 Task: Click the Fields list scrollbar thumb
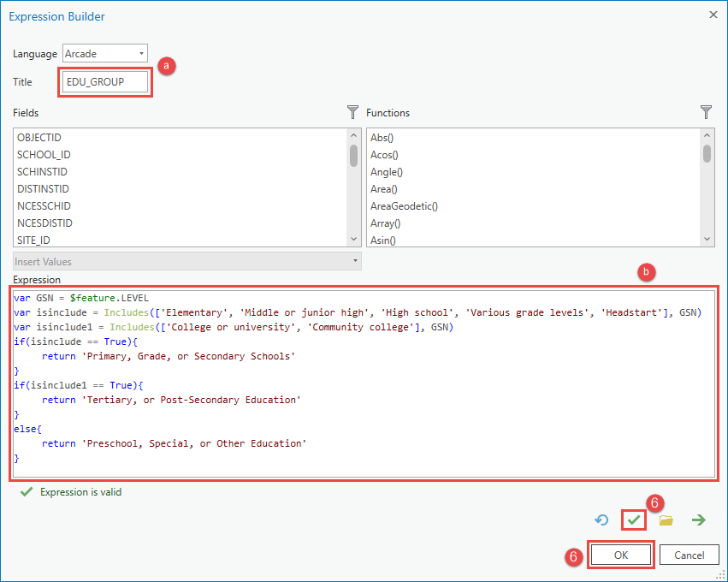(354, 156)
